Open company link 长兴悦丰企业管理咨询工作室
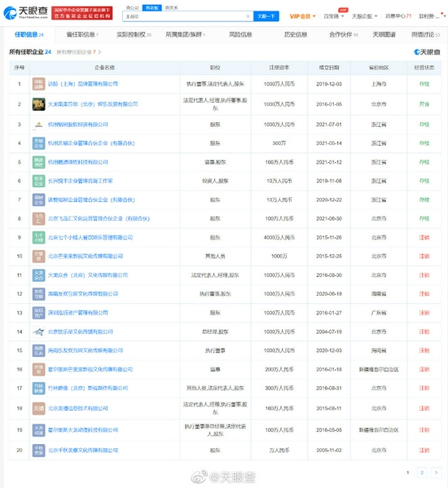 point(81,181)
